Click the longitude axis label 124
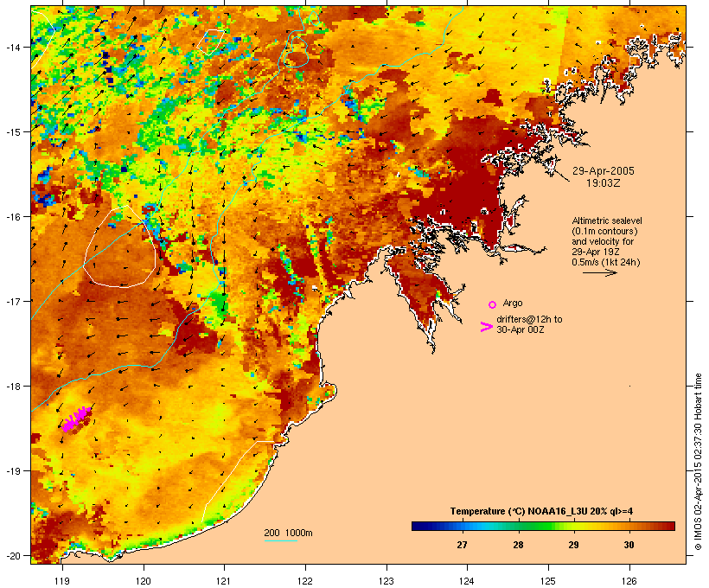Screen dimensions: 709x588 [467, 581]
